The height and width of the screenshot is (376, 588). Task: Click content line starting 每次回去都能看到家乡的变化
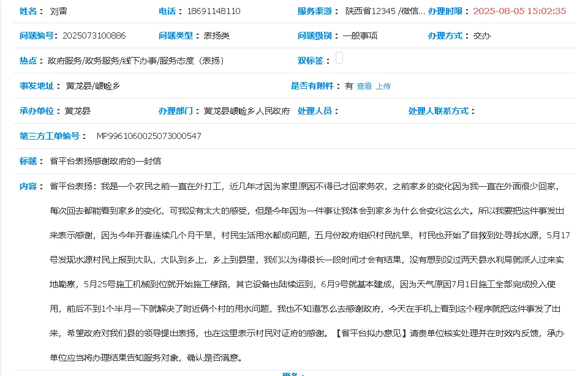pyautogui.click(x=307, y=211)
